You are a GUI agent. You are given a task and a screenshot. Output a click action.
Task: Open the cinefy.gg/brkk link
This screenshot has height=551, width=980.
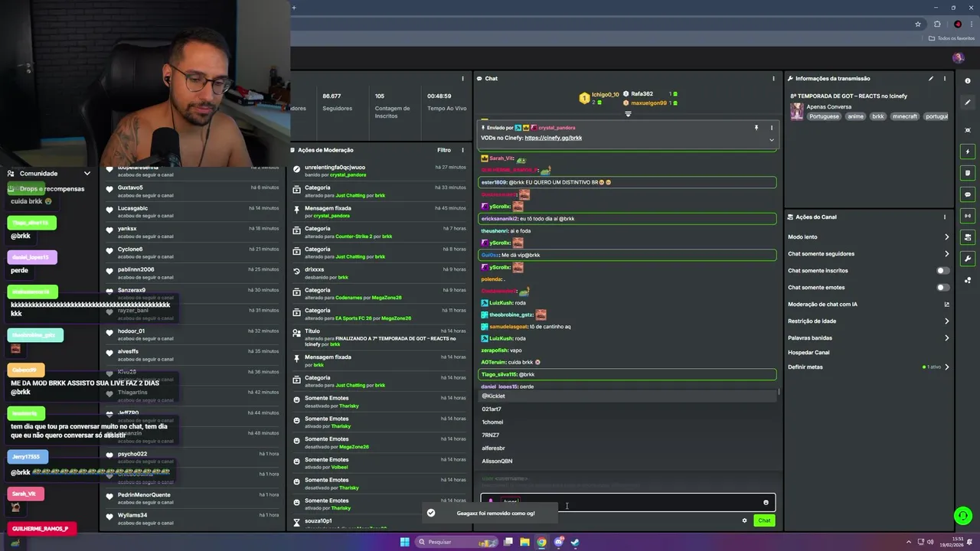pos(554,138)
